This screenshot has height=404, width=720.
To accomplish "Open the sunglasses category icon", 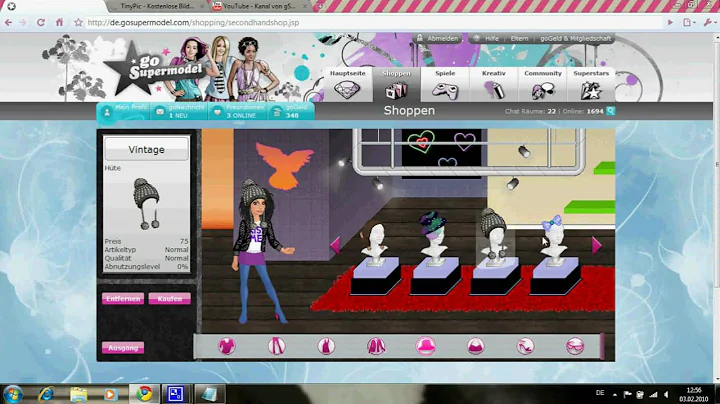I will [x=575, y=346].
